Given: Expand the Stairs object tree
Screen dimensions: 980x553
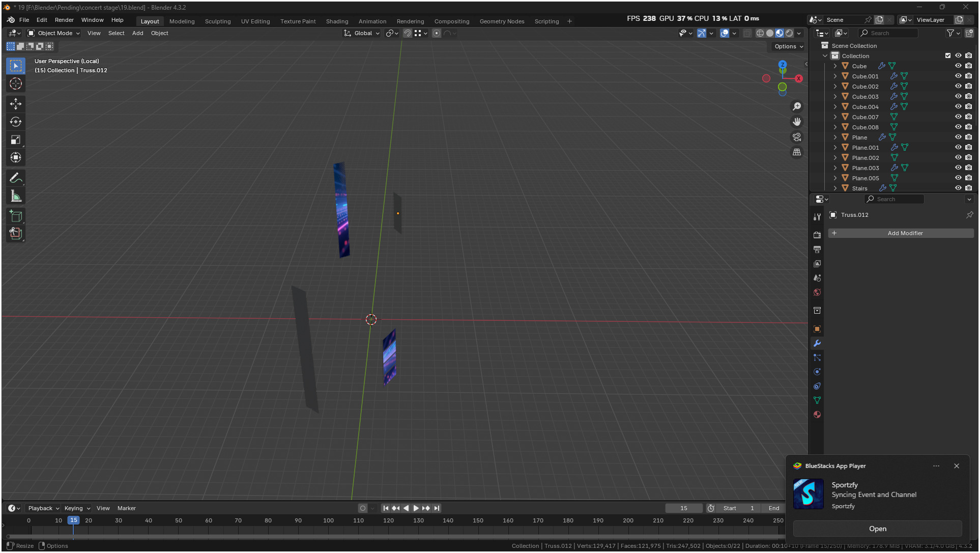Looking at the screenshot, I should pyautogui.click(x=835, y=188).
